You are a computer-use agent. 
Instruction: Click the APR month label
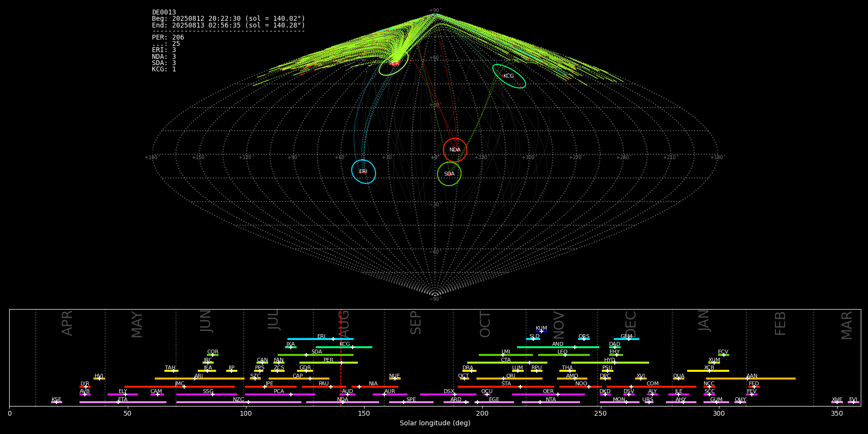coord(67,323)
